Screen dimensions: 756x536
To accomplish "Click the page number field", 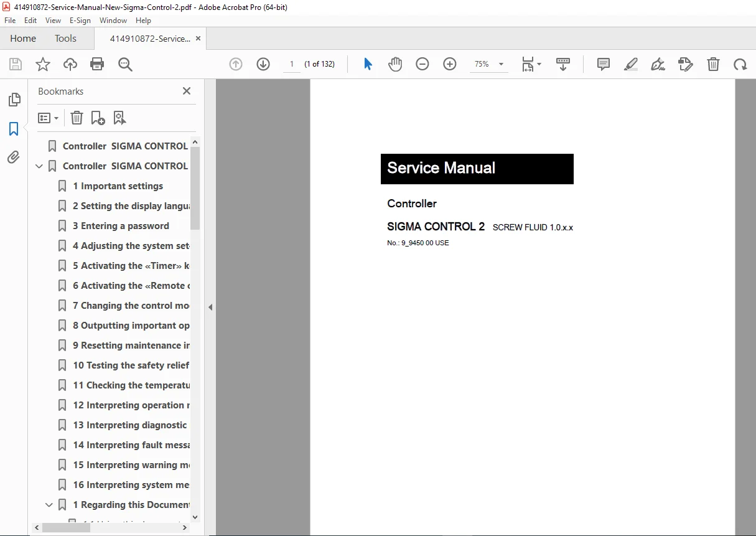I will [291, 64].
